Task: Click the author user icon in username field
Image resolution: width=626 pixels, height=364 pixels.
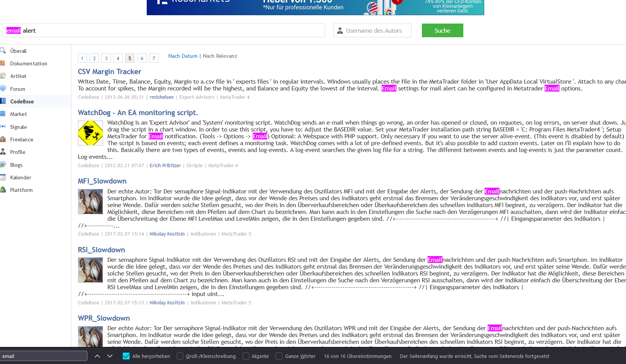Action: click(x=340, y=30)
